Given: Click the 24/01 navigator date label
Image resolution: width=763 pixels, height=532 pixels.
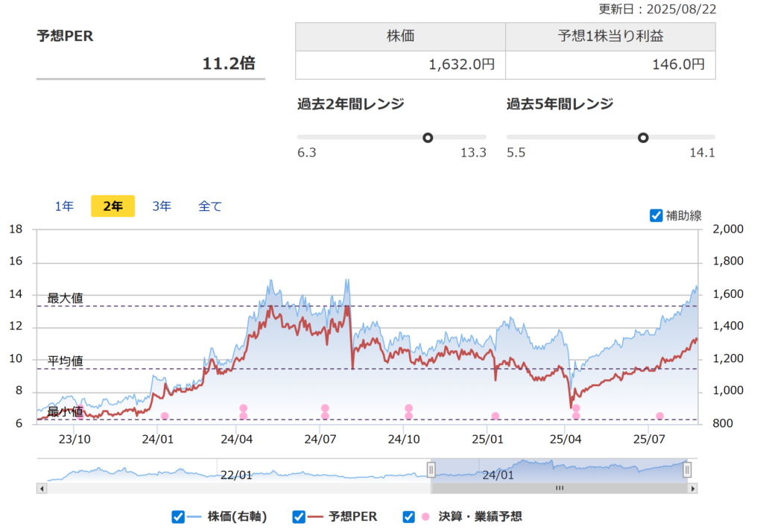Looking at the screenshot, I should [498, 475].
